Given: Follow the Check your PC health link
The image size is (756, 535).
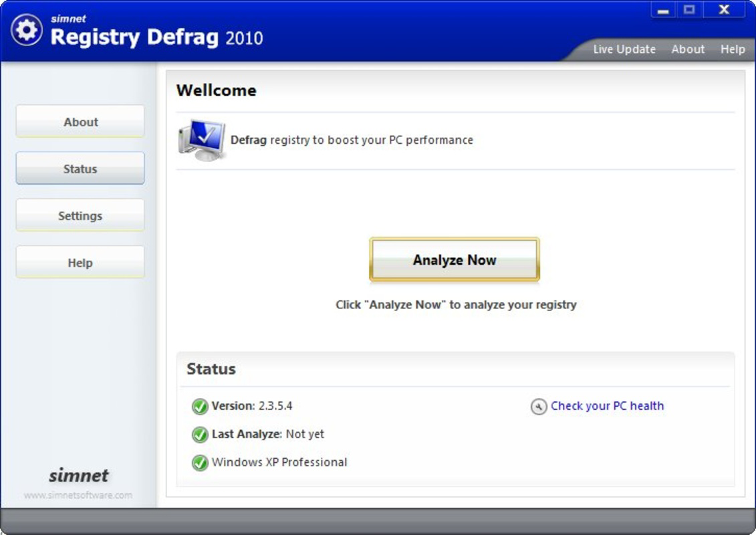Looking at the screenshot, I should (x=607, y=406).
